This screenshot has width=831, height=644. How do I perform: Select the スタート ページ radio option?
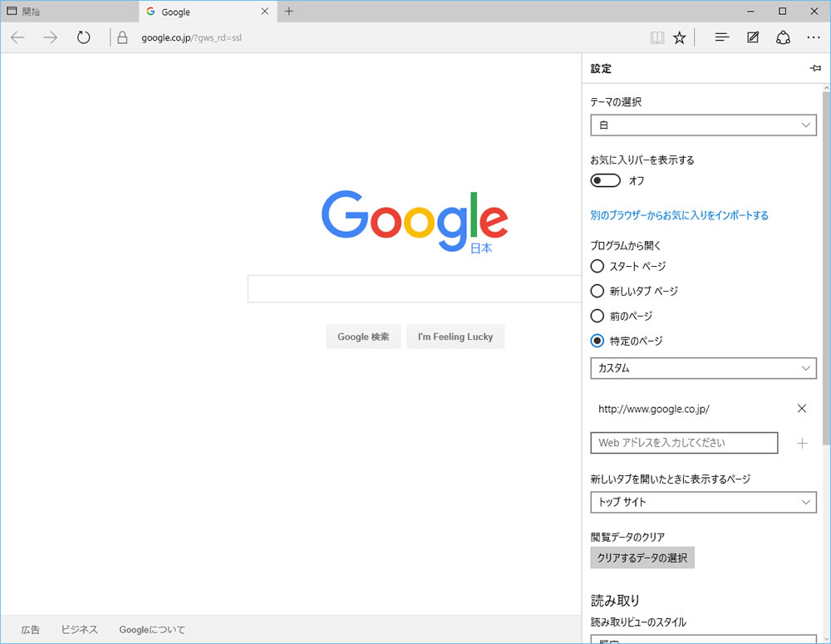[x=597, y=266]
